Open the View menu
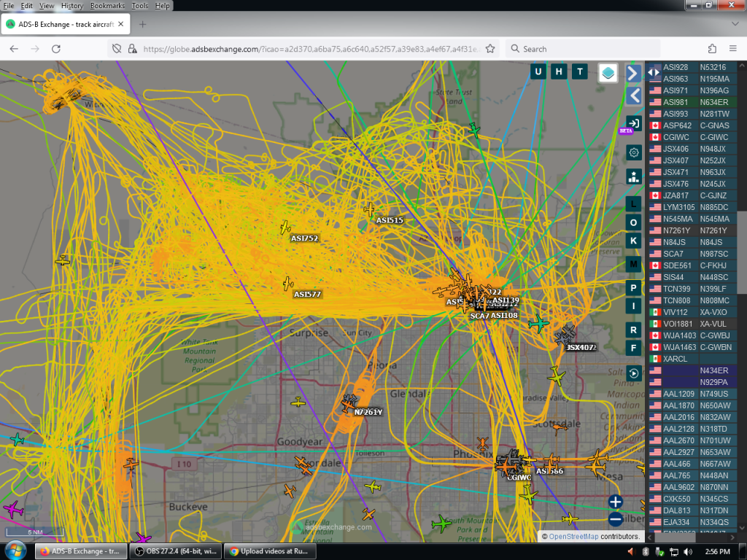 click(x=46, y=6)
